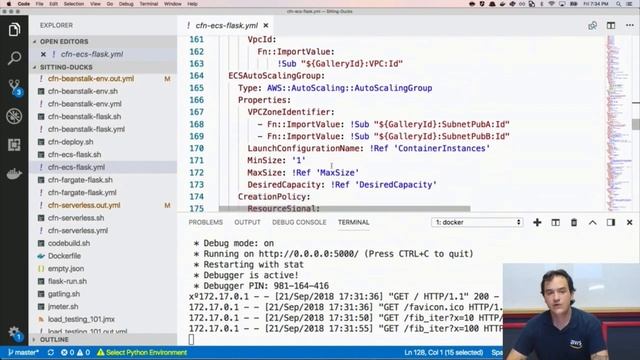Select the Terminal panel tab
The height and width of the screenshot is (360, 640).
[x=353, y=222]
